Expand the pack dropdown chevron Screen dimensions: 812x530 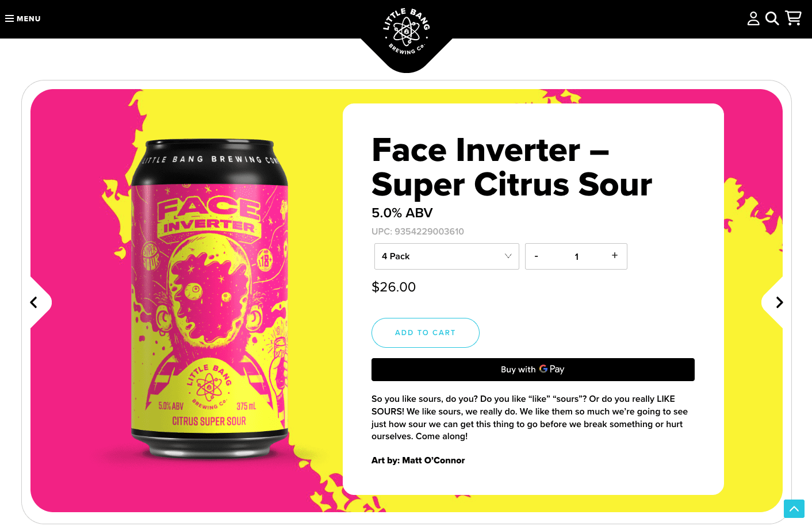click(508, 256)
